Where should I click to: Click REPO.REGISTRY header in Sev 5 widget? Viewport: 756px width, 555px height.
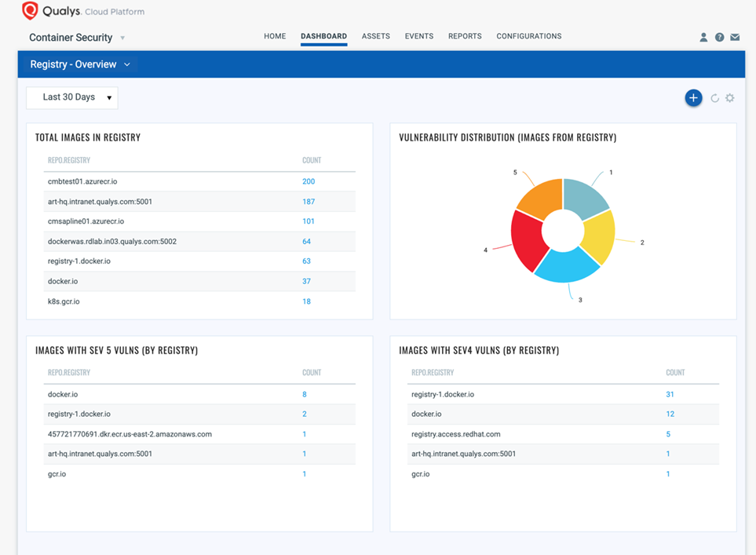[69, 373]
